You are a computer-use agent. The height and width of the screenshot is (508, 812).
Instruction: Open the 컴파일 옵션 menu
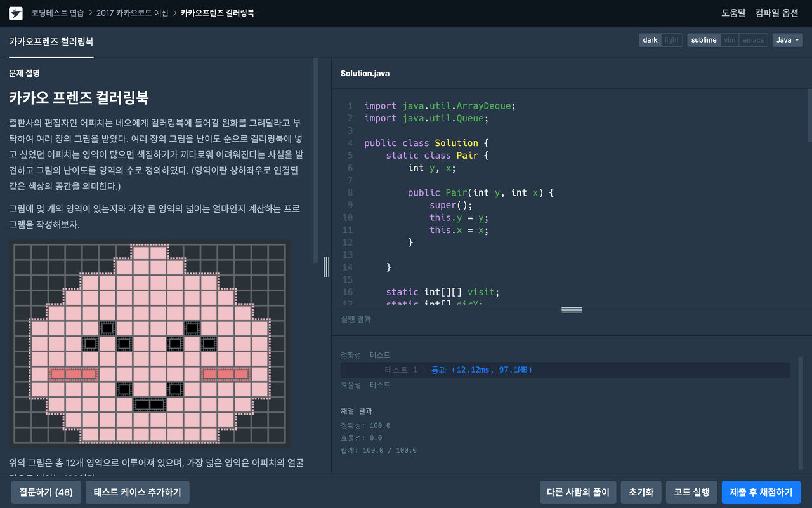coord(776,13)
